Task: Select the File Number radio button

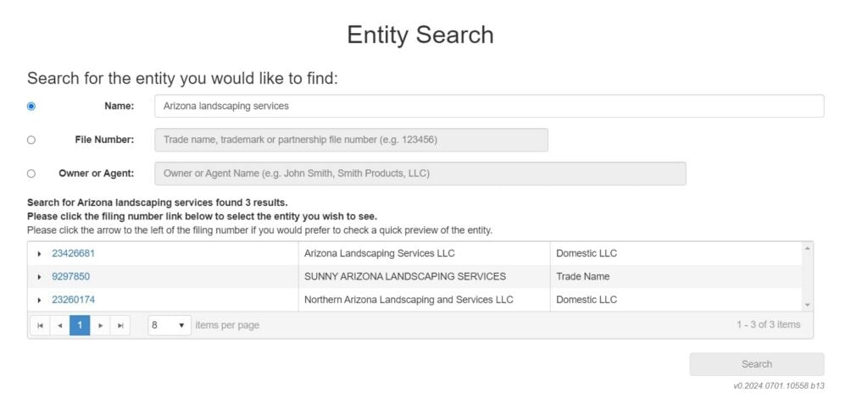Action: 31,140
